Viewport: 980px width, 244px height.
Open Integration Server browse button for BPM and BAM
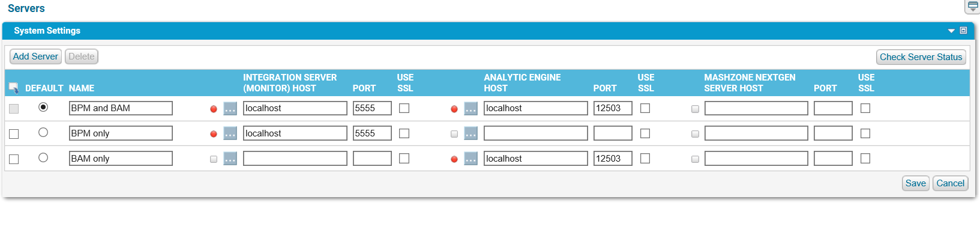click(x=230, y=108)
